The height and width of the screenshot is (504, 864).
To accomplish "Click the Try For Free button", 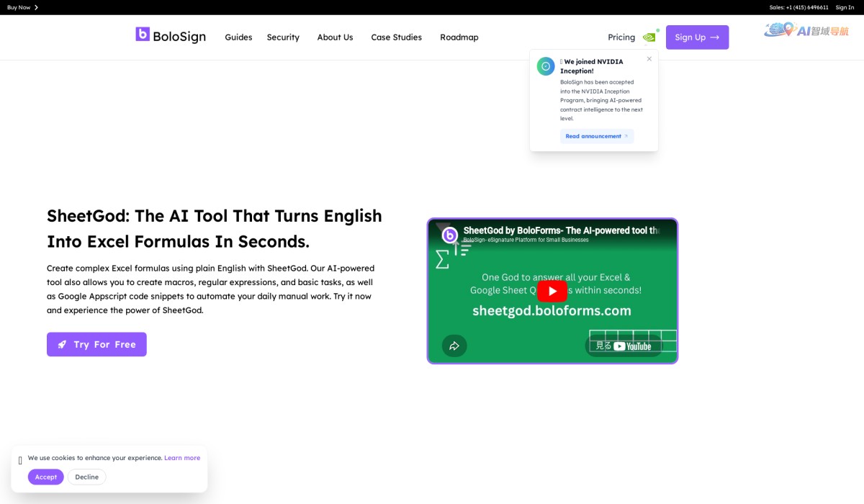I will [x=96, y=344].
